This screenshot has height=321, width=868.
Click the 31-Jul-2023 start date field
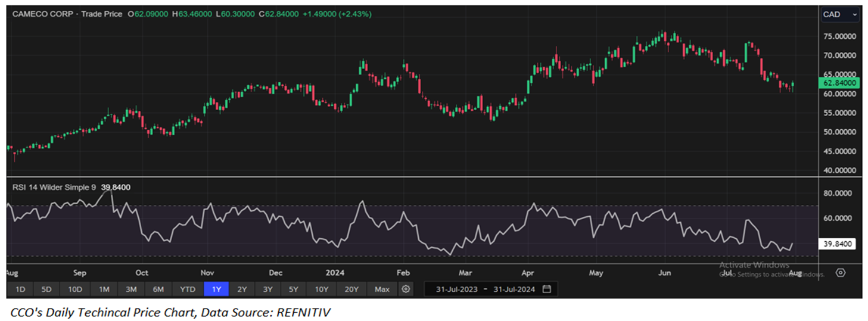[456, 289]
